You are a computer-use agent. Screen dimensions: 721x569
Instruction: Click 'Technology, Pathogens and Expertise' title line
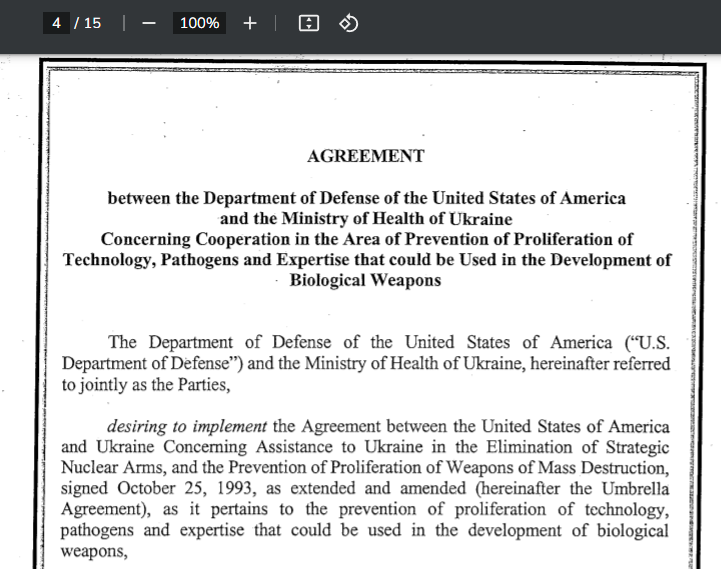tap(366, 260)
